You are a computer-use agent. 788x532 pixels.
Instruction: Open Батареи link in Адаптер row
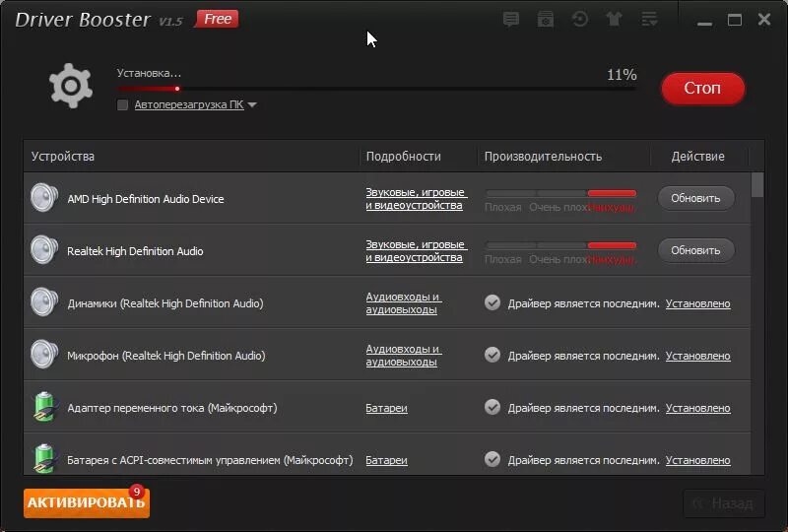point(386,408)
